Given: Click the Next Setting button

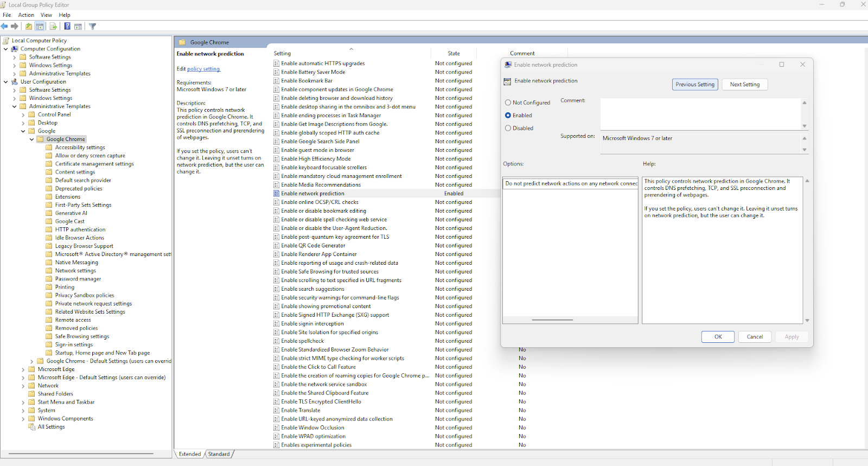Looking at the screenshot, I should click(744, 85).
